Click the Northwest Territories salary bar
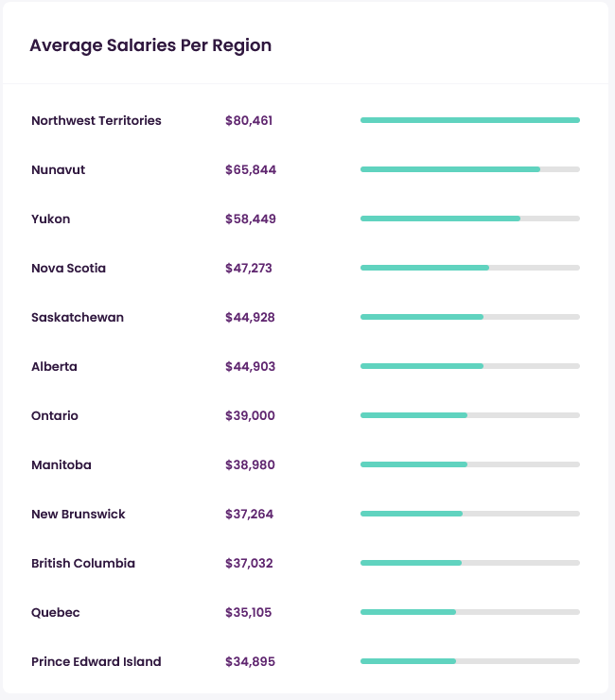This screenshot has height=700, width=615. (x=469, y=120)
